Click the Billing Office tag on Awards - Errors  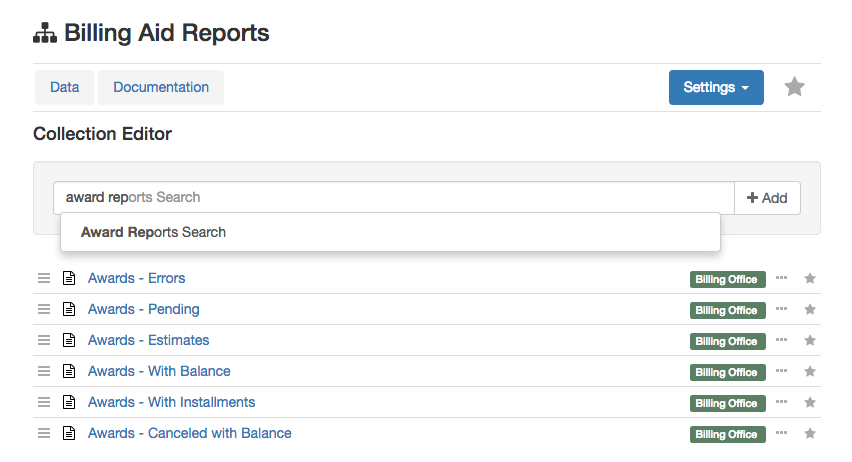[x=728, y=279]
